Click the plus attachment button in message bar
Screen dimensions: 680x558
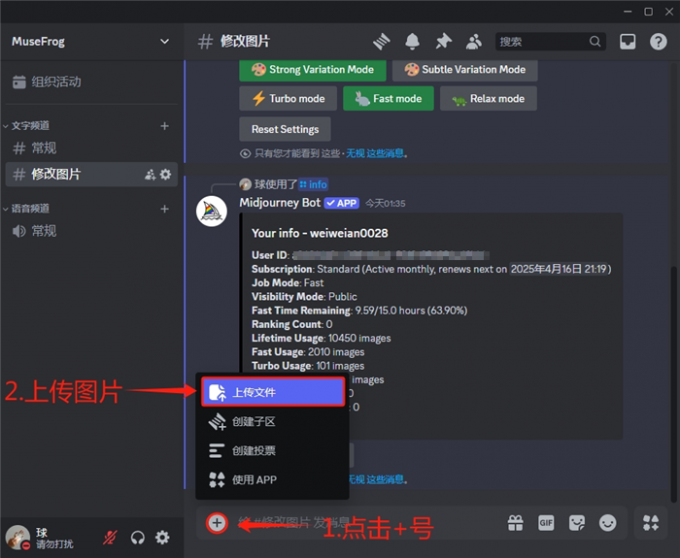pyautogui.click(x=217, y=523)
